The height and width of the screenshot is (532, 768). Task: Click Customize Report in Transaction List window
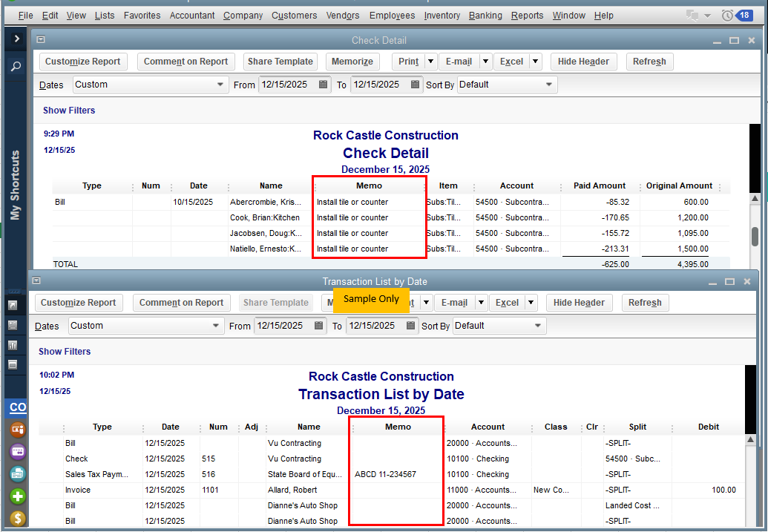[x=79, y=303]
